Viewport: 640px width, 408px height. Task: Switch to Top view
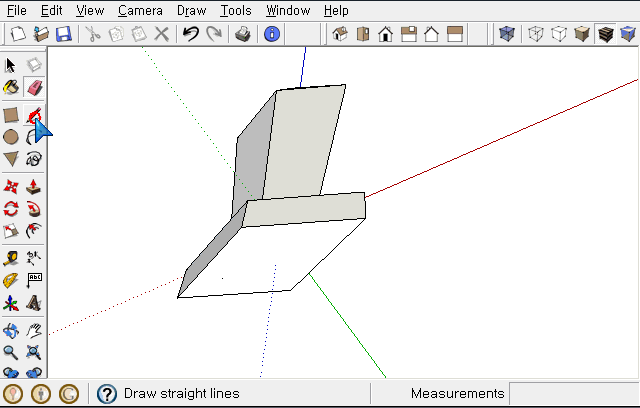(x=363, y=34)
